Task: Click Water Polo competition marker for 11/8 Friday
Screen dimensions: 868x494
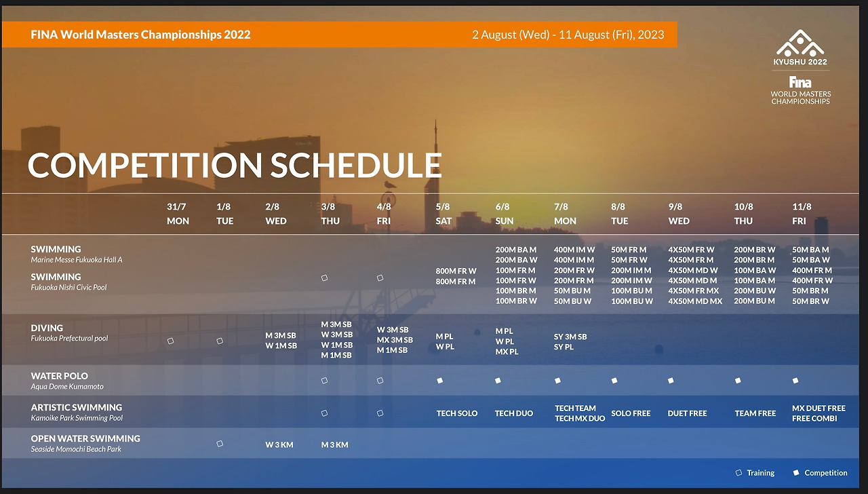Action: (795, 381)
